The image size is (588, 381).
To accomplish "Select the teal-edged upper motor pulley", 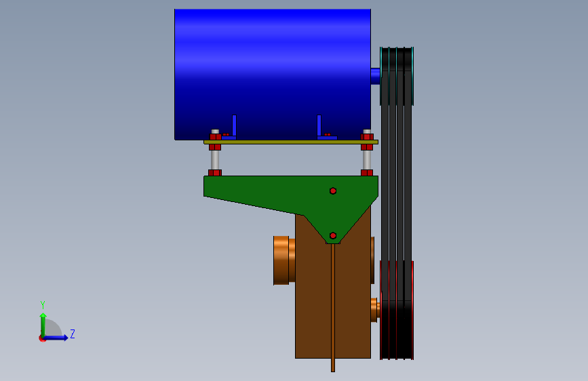I will pyautogui.click(x=397, y=76).
